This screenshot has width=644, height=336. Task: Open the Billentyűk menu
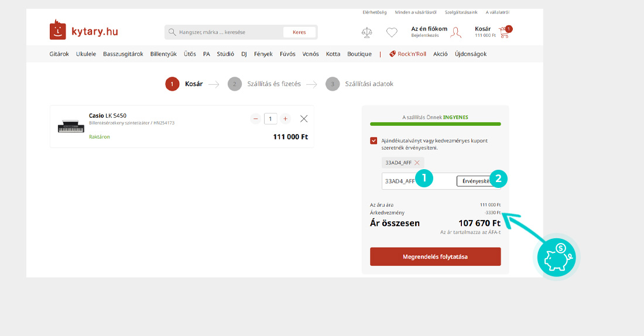click(163, 54)
